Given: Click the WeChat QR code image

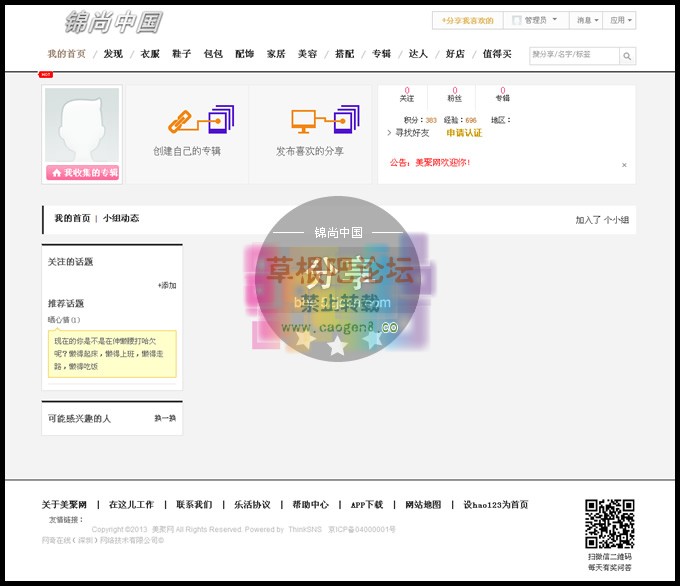Looking at the screenshot, I should click(x=609, y=523).
